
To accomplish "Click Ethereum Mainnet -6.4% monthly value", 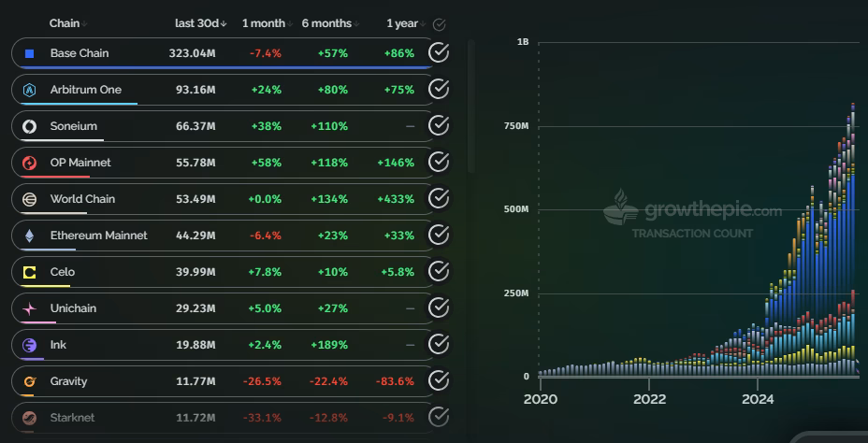I will click(265, 236).
